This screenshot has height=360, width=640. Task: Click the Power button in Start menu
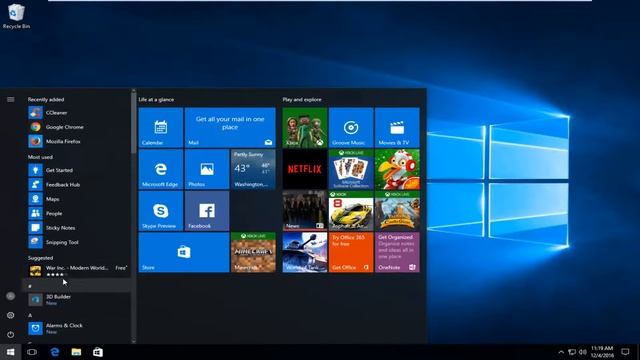(11, 334)
